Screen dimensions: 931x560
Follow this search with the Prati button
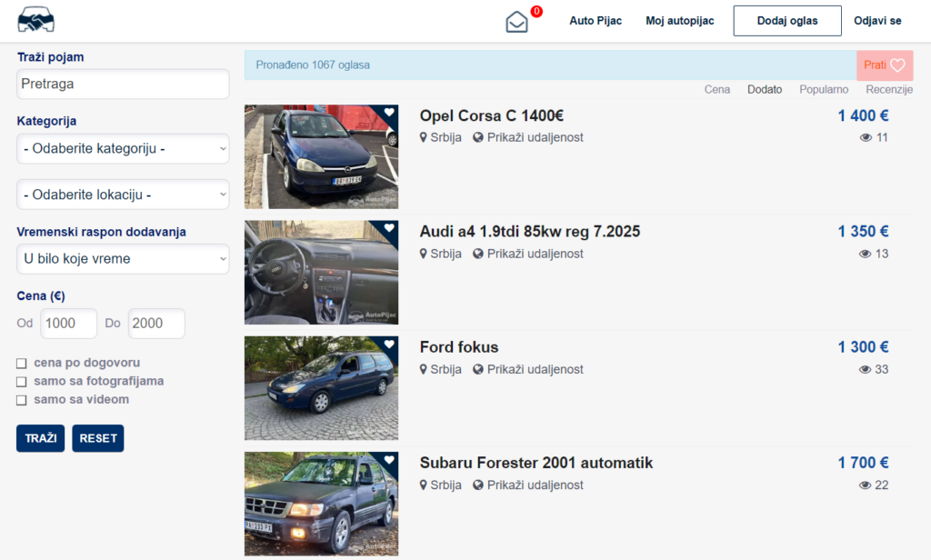[x=885, y=65]
